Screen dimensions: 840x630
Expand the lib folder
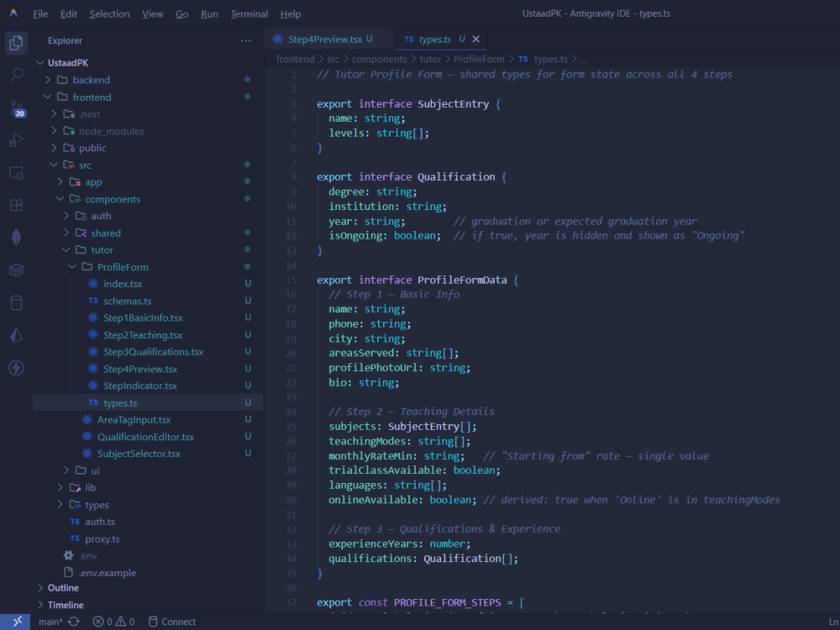(x=148, y=487)
